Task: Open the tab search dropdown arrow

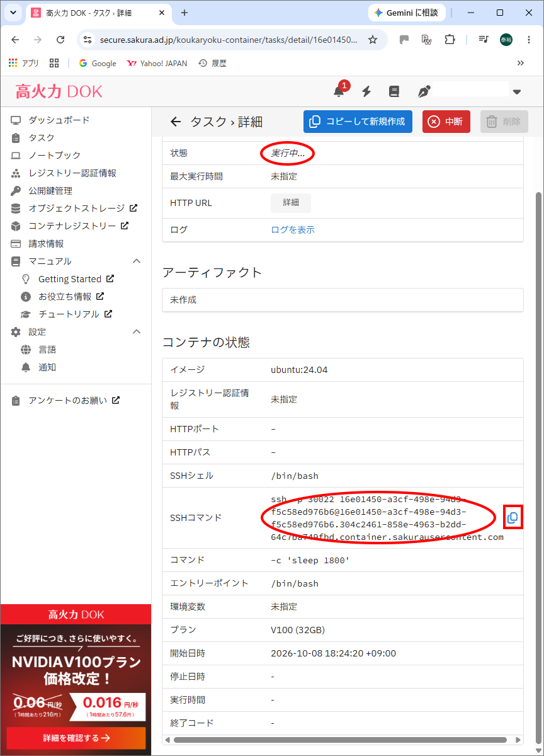Action: 13,13
